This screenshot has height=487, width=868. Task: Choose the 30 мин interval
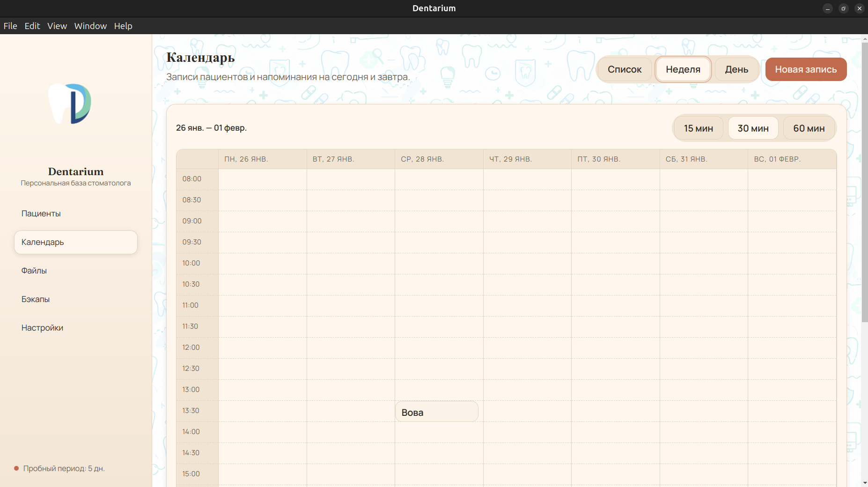click(x=753, y=128)
